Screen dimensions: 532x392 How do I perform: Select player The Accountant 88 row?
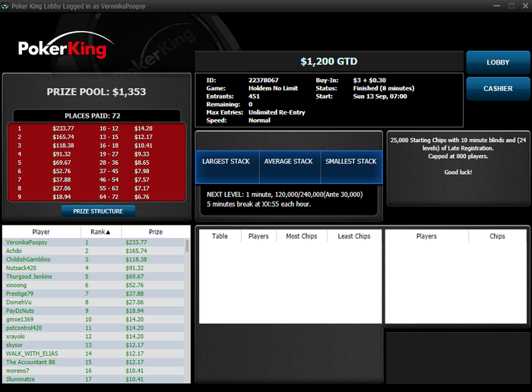tap(93, 362)
